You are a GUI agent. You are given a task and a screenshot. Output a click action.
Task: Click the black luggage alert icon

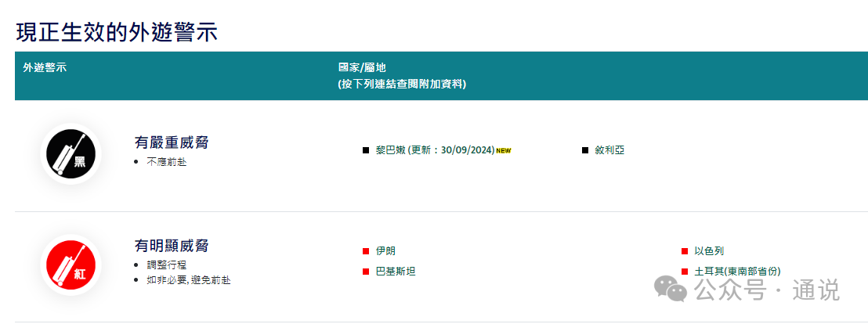coord(71,154)
